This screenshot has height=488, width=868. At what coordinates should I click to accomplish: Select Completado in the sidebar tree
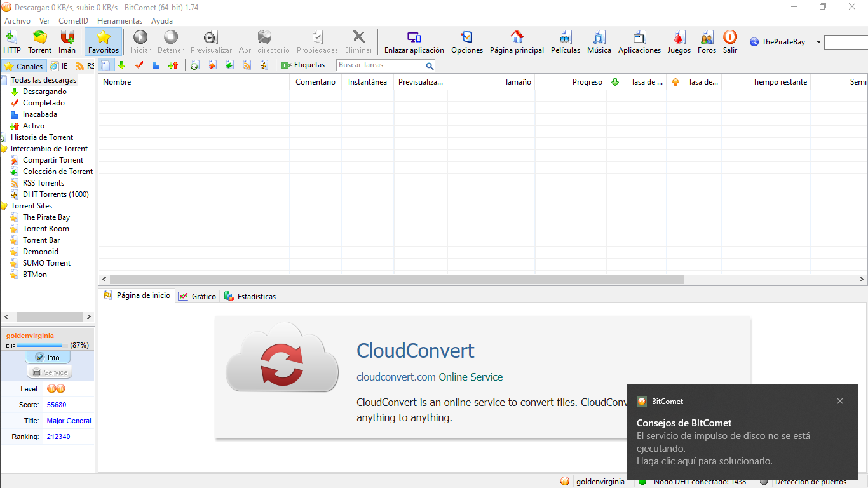pyautogui.click(x=43, y=103)
